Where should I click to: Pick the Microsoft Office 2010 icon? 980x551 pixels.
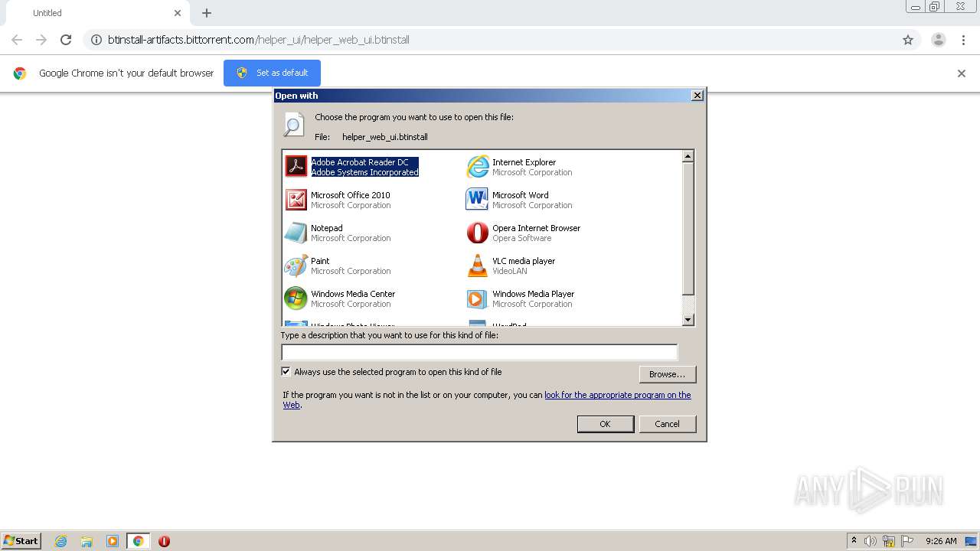296,199
